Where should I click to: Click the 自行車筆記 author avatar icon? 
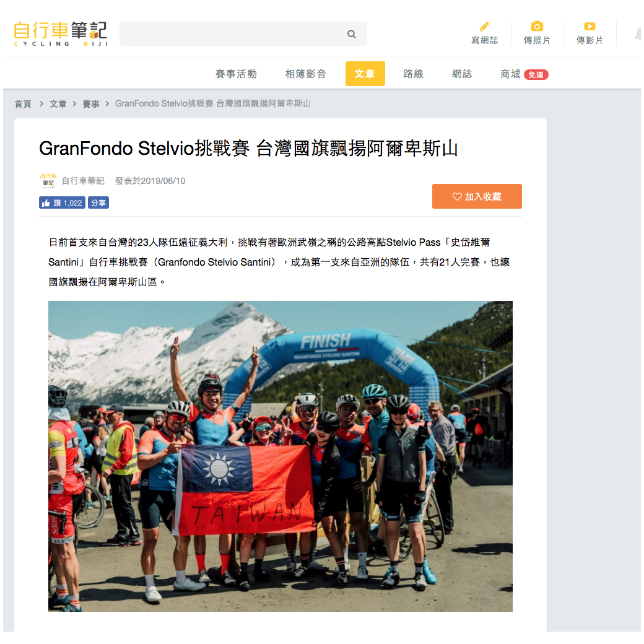tap(48, 181)
